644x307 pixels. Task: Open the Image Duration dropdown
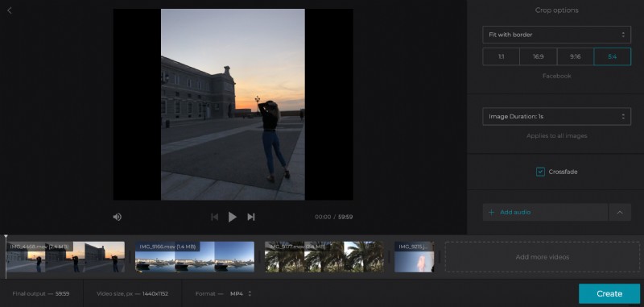click(x=556, y=116)
